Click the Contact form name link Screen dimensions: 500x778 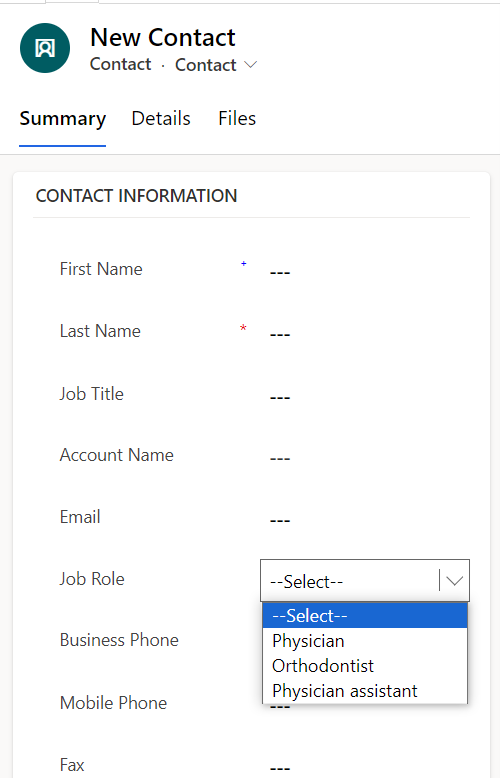coord(206,65)
